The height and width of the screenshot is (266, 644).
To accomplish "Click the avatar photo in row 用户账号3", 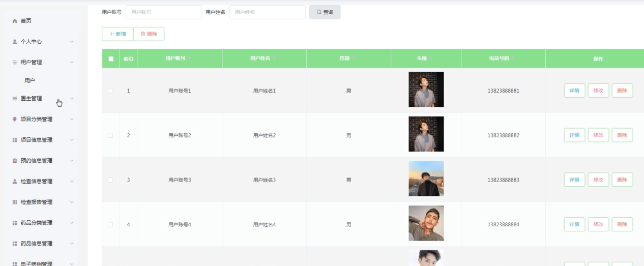I will [x=426, y=179].
